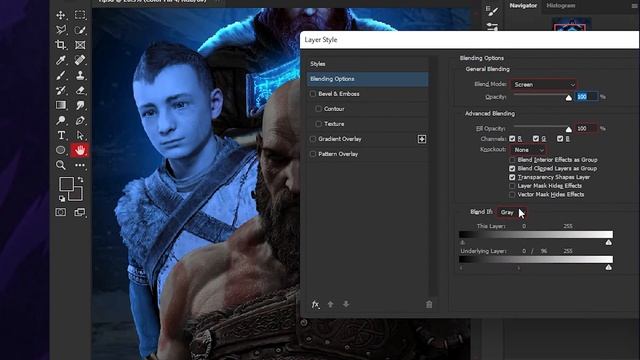
Task: Select the Path Selection arrow tool
Action: click(x=80, y=135)
